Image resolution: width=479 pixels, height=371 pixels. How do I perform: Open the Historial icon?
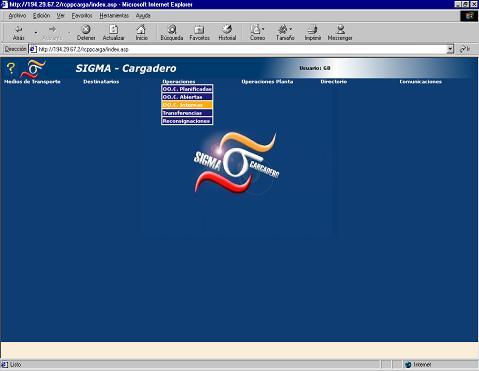pos(227,29)
